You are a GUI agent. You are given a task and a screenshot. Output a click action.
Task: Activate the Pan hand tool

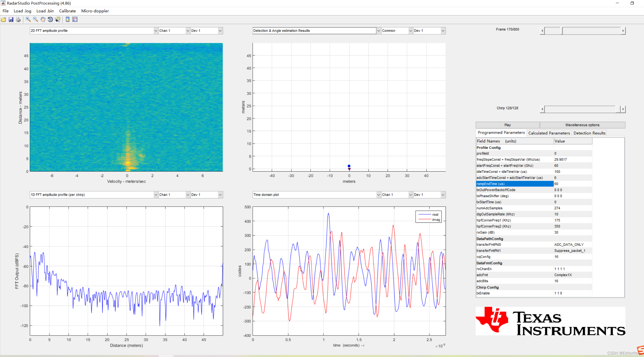click(x=43, y=19)
